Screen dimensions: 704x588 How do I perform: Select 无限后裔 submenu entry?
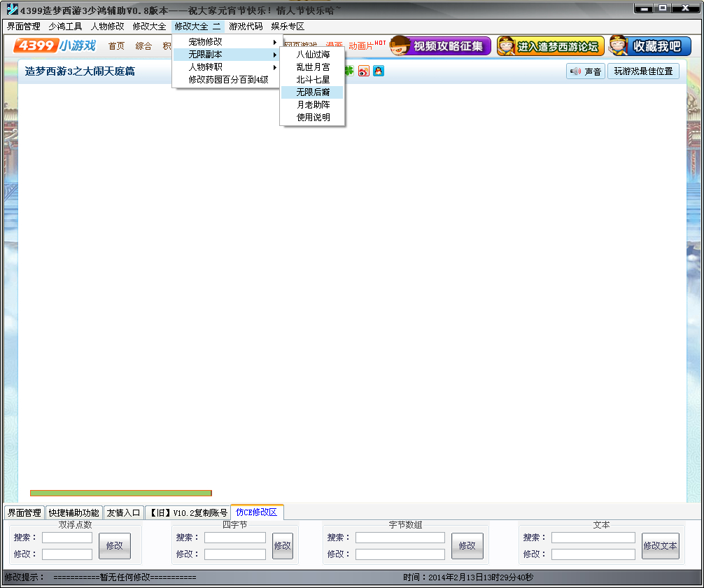coord(313,92)
